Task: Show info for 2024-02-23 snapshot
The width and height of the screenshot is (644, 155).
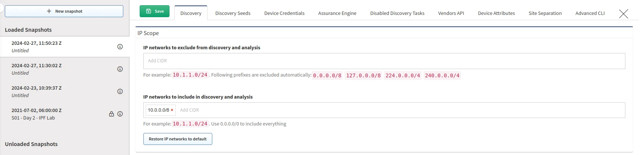Action: coord(120,92)
